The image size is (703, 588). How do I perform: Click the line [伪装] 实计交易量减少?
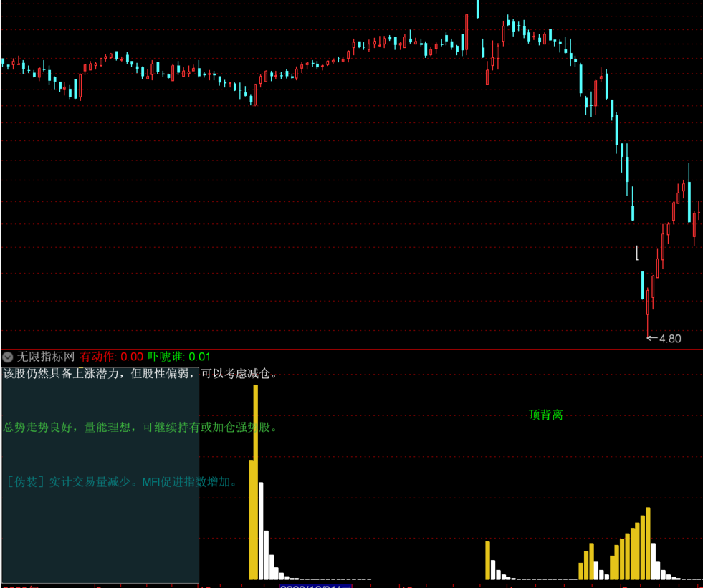121,482
